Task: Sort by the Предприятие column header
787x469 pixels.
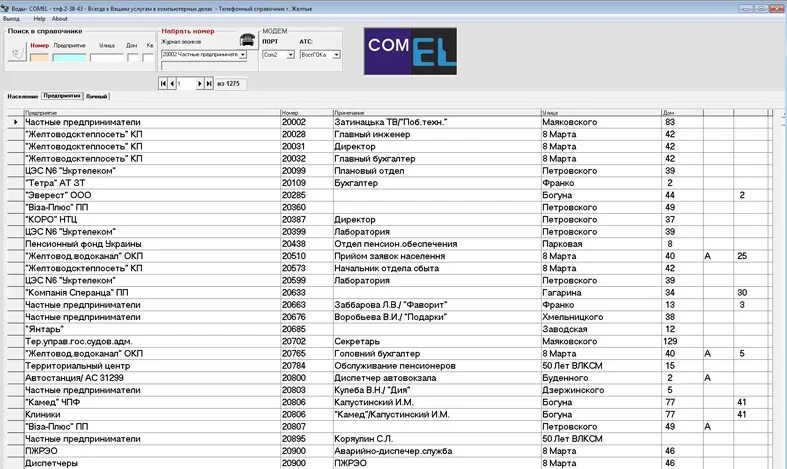Action: (152, 112)
